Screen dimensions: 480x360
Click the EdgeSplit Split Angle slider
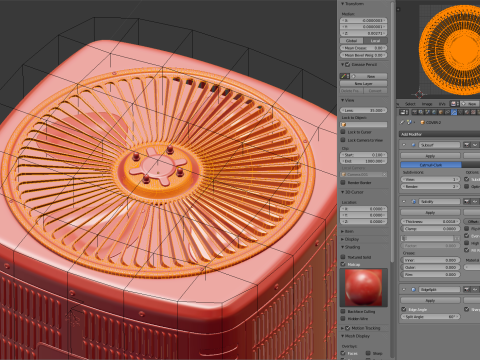[431, 316]
